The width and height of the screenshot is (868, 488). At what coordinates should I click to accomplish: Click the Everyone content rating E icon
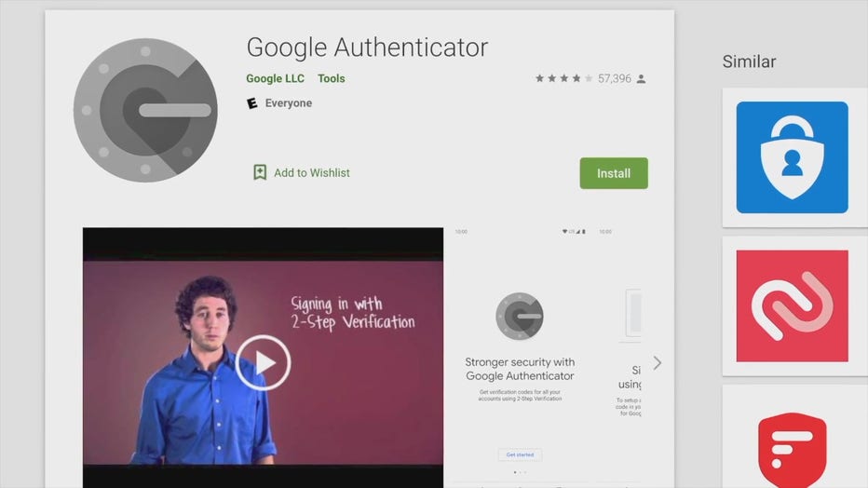(x=251, y=103)
